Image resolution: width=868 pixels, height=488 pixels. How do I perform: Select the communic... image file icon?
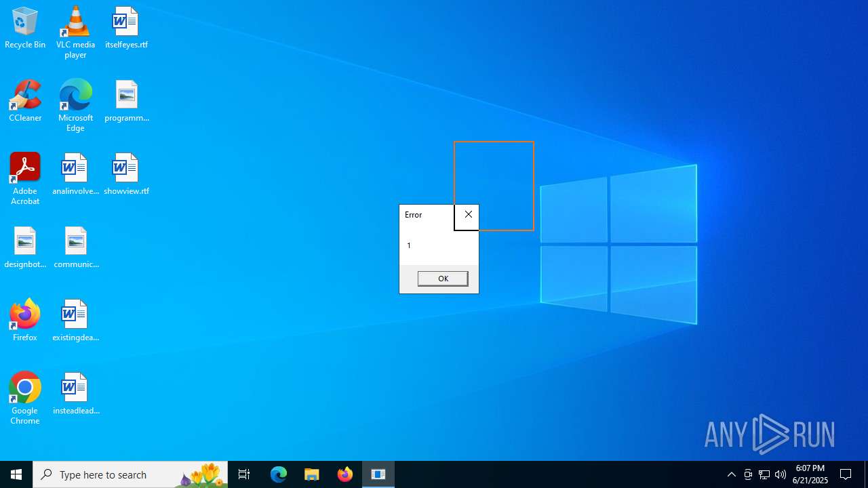pos(75,248)
